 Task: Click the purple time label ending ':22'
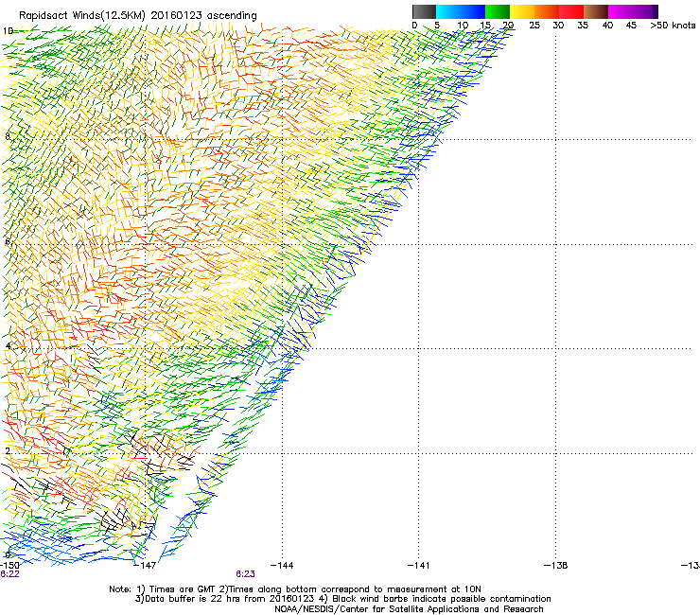9,574
